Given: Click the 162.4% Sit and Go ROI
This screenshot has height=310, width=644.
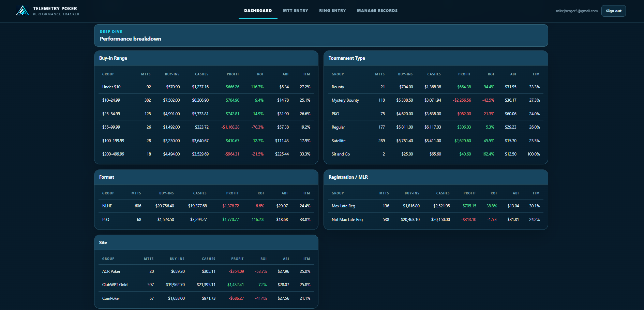Looking at the screenshot, I should (488, 154).
